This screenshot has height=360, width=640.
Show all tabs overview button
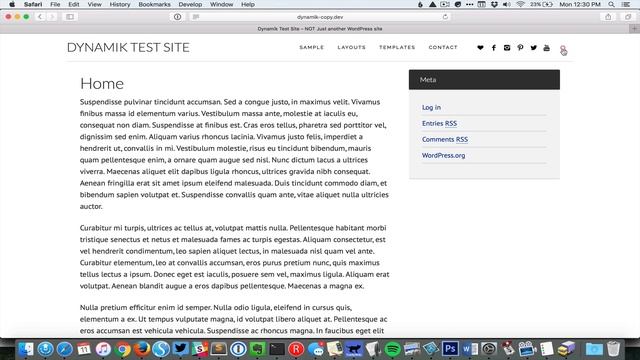click(x=628, y=17)
